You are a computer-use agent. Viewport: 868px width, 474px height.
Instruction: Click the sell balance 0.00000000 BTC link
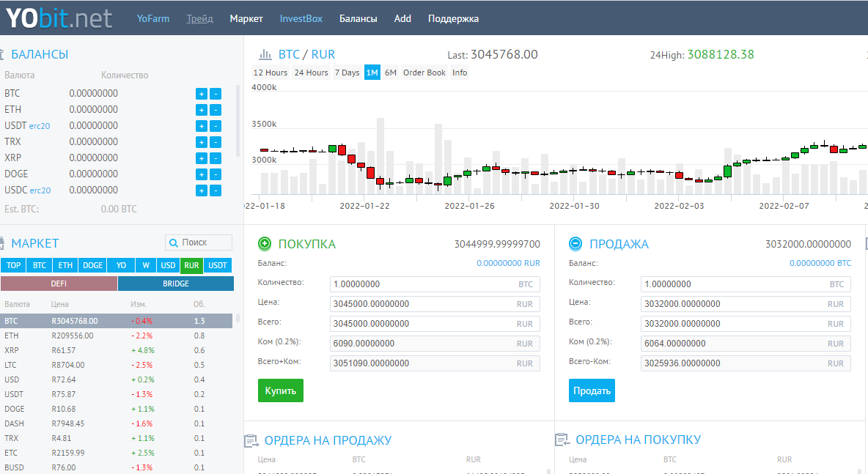tap(820, 263)
